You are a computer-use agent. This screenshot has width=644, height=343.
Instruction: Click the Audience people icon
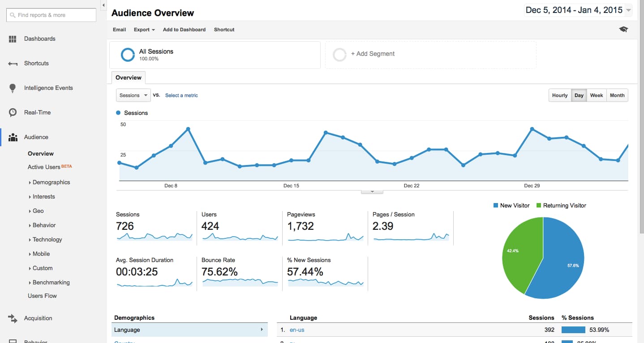[13, 137]
